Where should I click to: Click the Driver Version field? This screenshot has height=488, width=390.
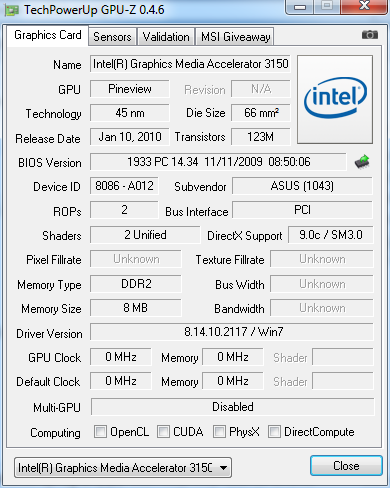coord(232,332)
